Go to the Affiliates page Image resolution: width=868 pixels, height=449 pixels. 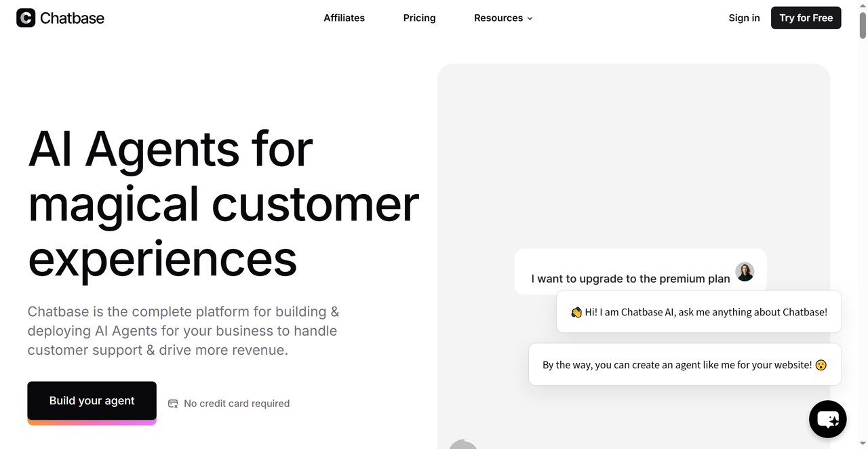click(344, 18)
